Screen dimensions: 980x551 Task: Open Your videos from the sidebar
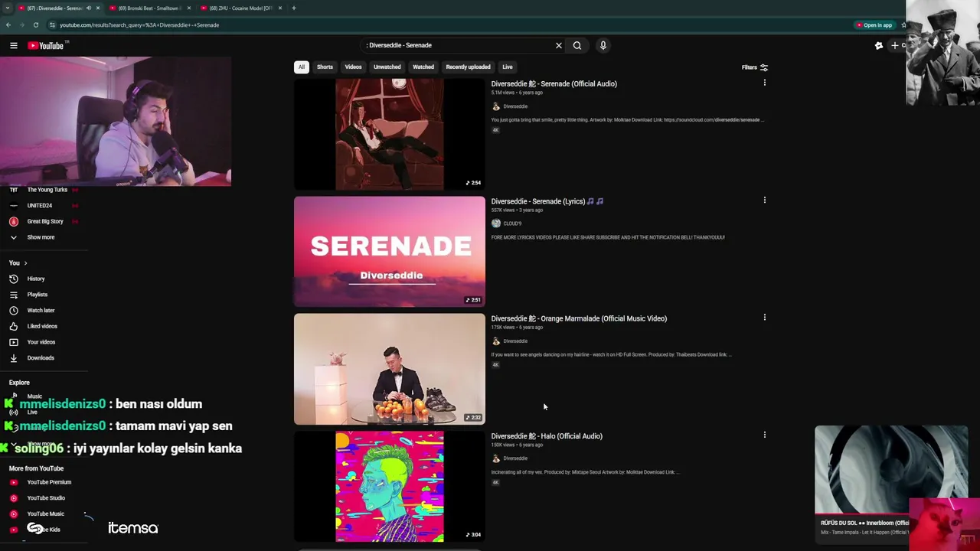(x=41, y=342)
